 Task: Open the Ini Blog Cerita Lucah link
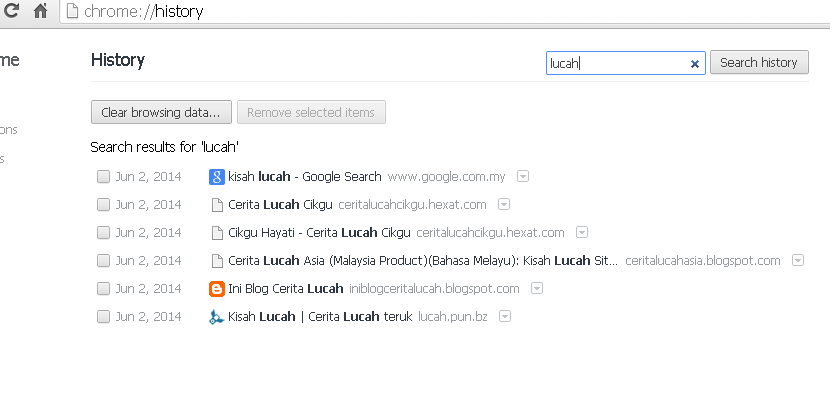[286, 289]
